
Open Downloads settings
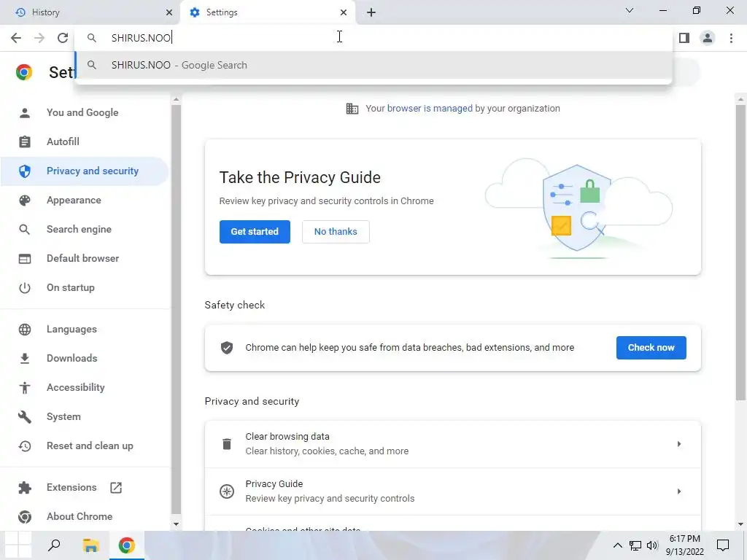[x=85, y=358]
